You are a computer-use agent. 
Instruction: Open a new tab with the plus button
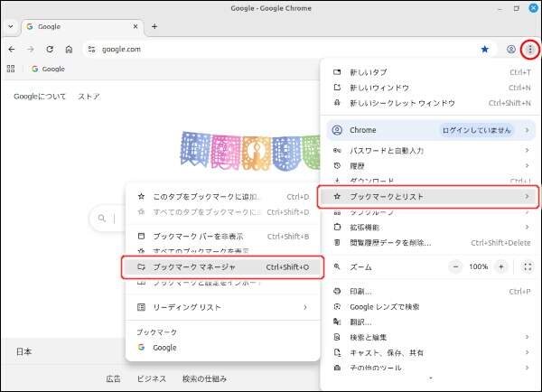154,26
